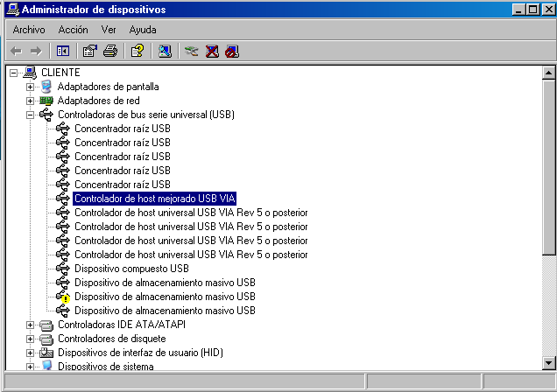Open the Ayuda menu
Screen dimensions: 557x392
pos(143,30)
